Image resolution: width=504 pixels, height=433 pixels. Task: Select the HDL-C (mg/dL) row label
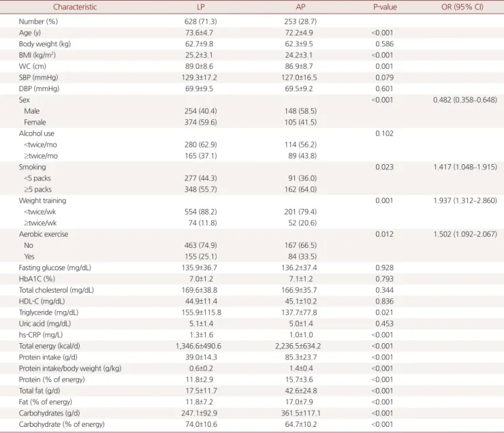[42, 302]
